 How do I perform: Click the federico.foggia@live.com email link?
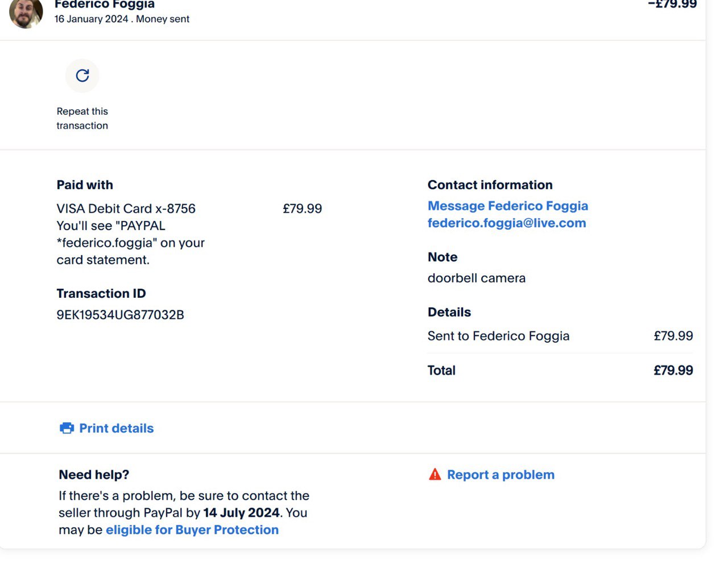[506, 223]
